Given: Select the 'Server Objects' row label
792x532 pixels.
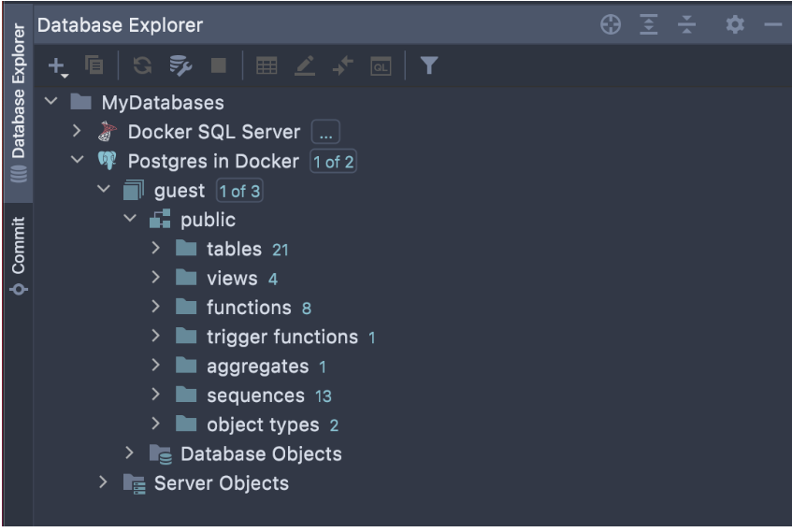Looking at the screenshot, I should pos(222,483).
